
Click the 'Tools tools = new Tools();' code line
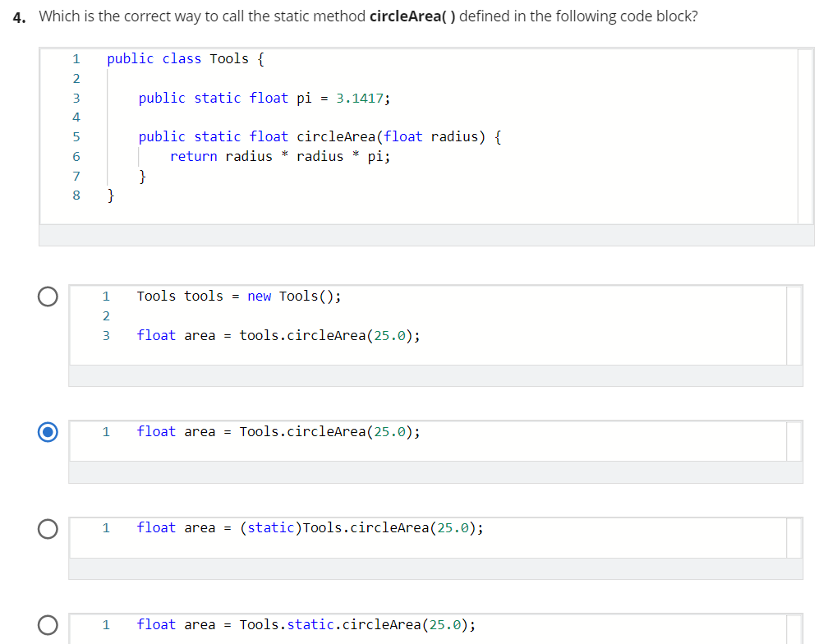pos(238,297)
